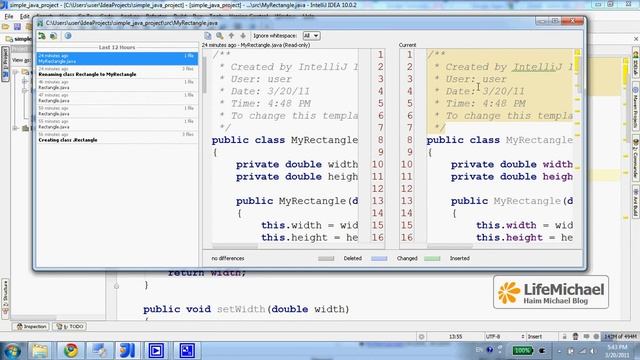This screenshot has height=360, width=640.
Task: Click the Open folder icon in main toolbar
Action: pyautogui.click(x=6, y=27)
